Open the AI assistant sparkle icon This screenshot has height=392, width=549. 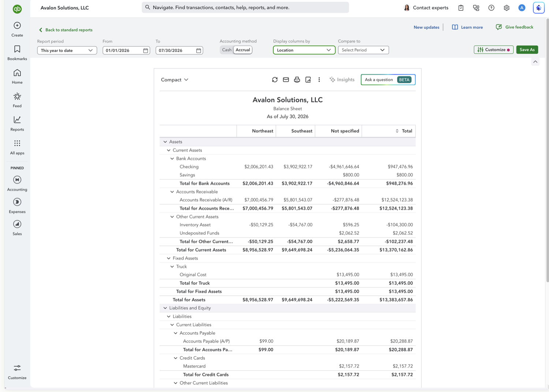539,8
